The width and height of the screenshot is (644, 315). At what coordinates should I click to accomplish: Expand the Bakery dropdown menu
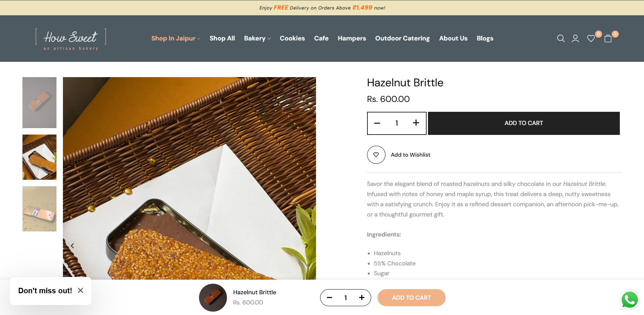(257, 38)
